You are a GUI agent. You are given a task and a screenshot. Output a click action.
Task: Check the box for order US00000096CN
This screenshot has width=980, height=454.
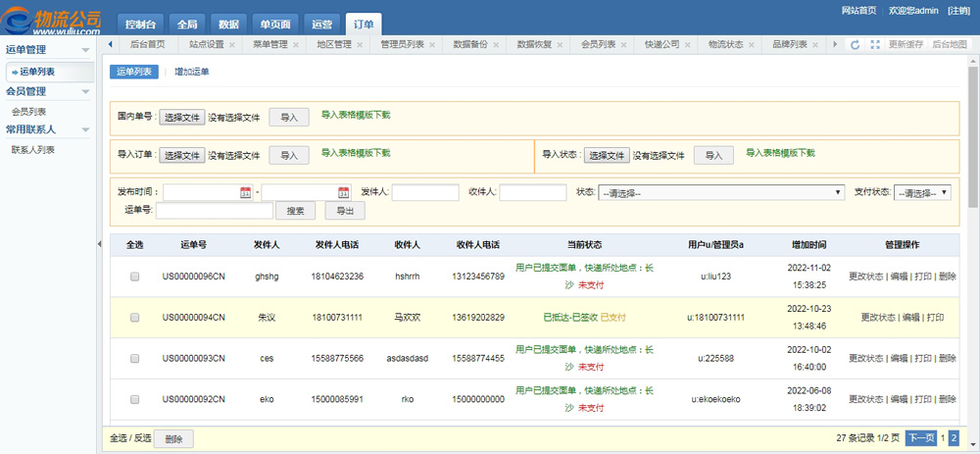135,277
